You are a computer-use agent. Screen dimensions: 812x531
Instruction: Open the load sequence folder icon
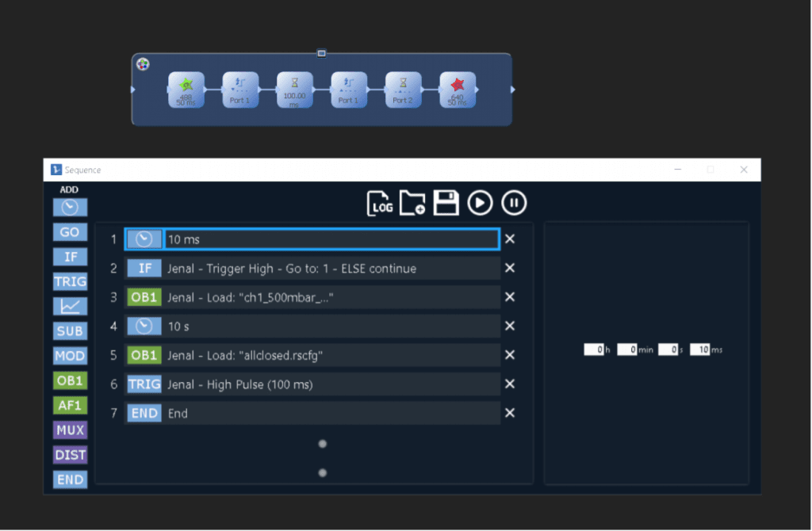pyautogui.click(x=412, y=204)
